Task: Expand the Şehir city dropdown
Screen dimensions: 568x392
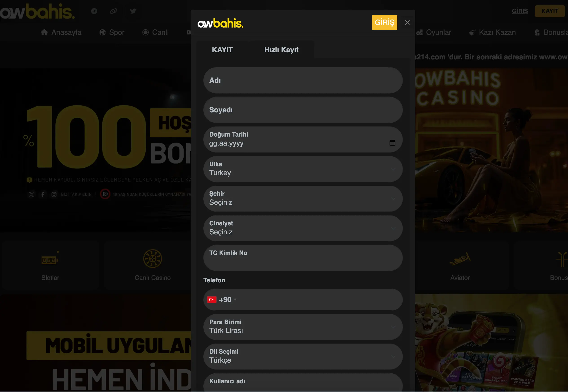Action: tap(303, 199)
